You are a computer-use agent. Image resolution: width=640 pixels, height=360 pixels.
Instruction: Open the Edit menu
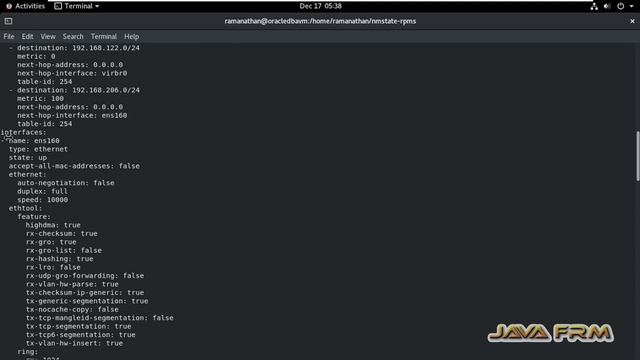point(27,37)
